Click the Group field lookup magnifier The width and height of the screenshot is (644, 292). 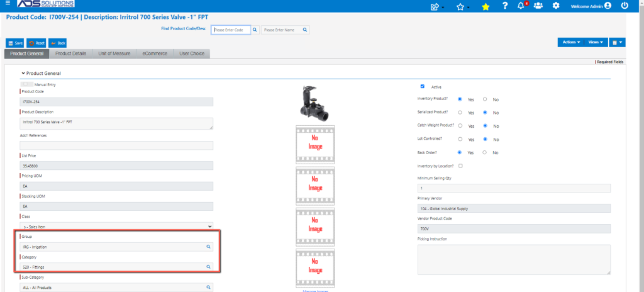208,247
